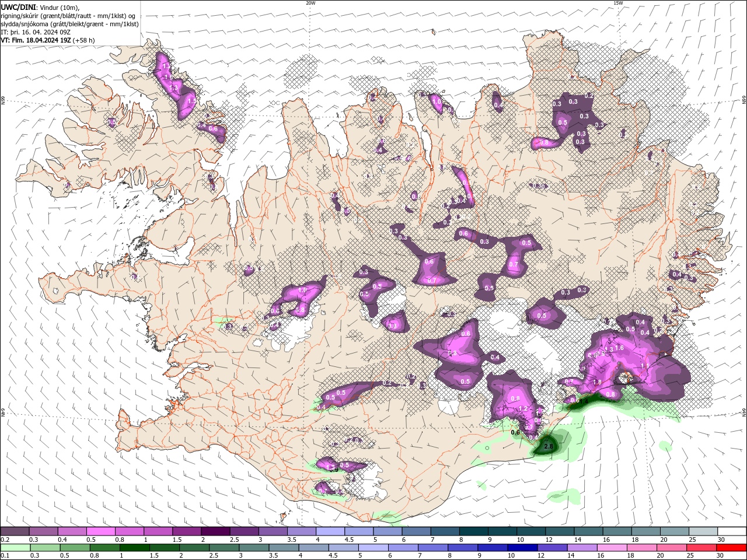This screenshot has width=747, height=560.
Task: Click the darkest green swatch between 1 and 1.5
Action: [134, 548]
